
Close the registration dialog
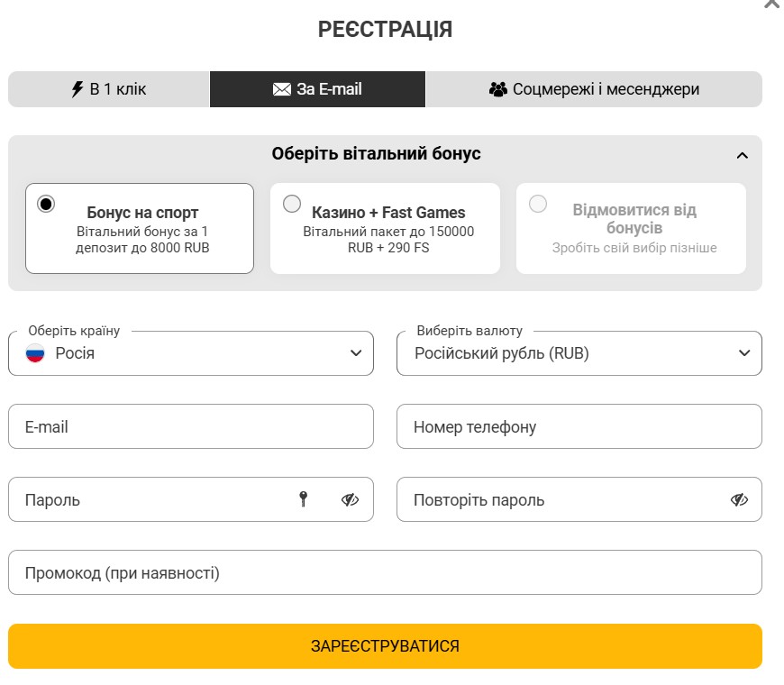click(771, 5)
